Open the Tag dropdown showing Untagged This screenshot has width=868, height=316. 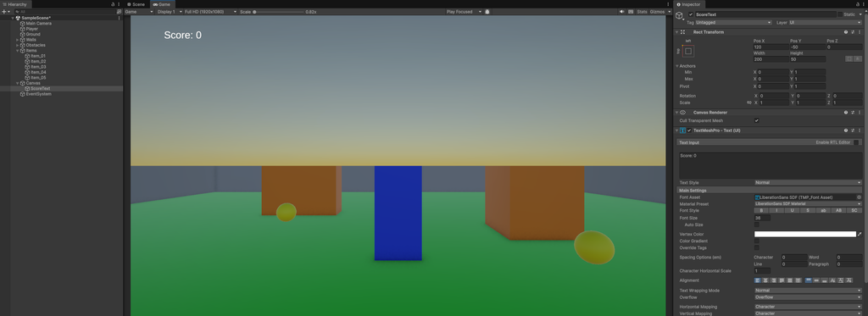tap(733, 23)
